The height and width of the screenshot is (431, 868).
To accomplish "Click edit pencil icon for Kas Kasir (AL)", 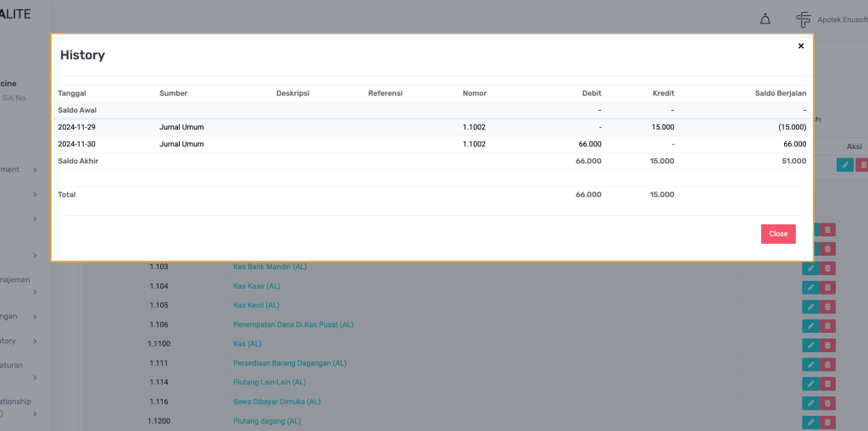I will point(810,287).
